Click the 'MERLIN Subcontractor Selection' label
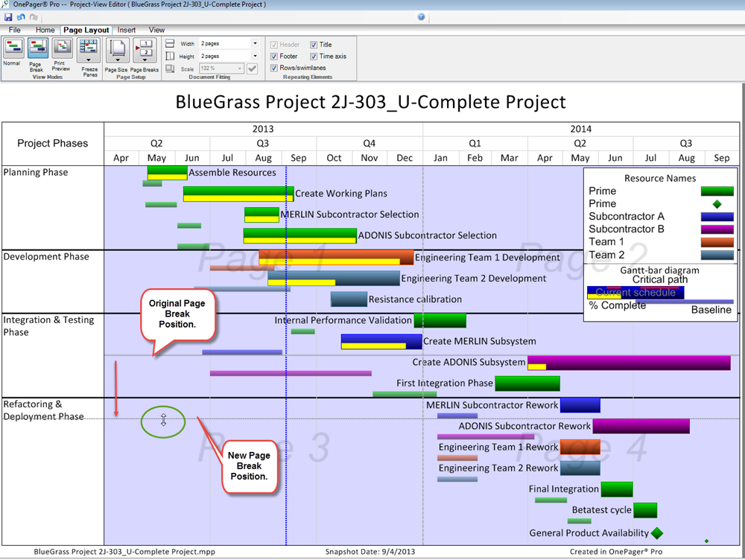 pos(349,214)
